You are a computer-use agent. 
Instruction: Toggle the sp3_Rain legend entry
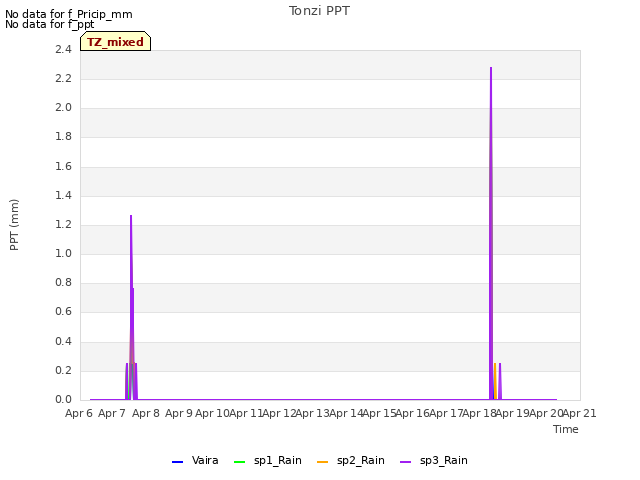pos(433,461)
